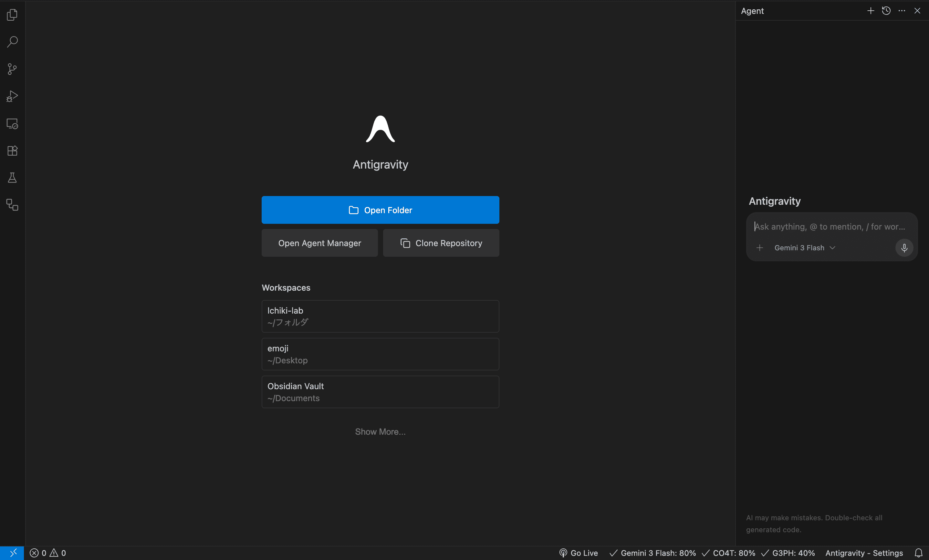Open the Explorer view in activity bar
Image resolution: width=929 pixels, height=560 pixels.
pyautogui.click(x=13, y=15)
